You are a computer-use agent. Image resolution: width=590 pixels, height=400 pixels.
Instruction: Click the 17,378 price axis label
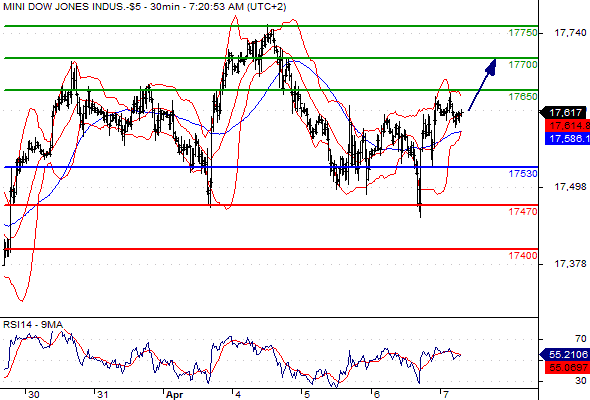click(x=570, y=264)
